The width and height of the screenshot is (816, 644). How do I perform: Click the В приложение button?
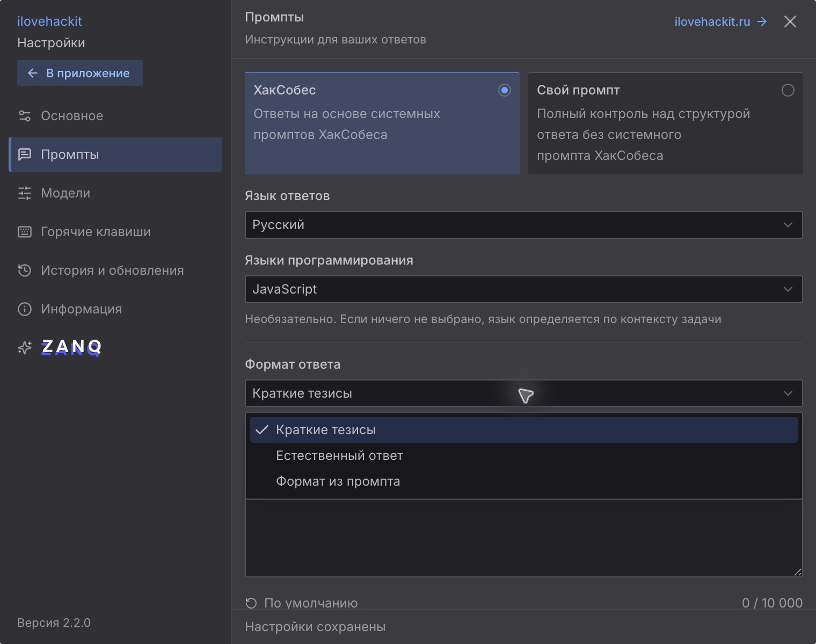(x=80, y=73)
